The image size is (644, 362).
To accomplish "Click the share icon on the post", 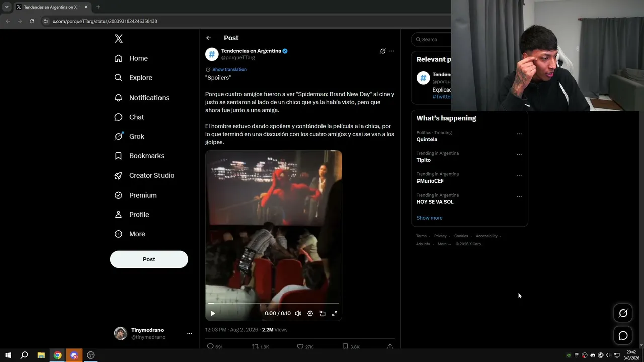I will (x=390, y=346).
